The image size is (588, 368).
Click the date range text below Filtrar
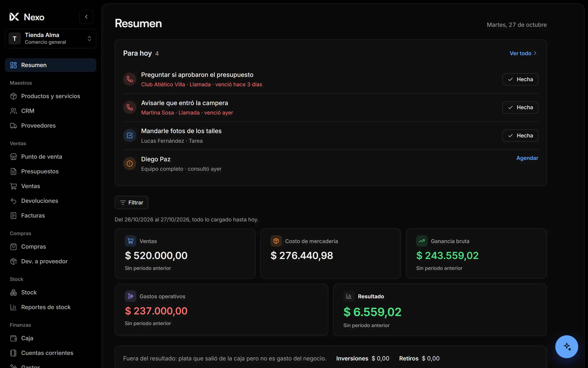point(187,220)
